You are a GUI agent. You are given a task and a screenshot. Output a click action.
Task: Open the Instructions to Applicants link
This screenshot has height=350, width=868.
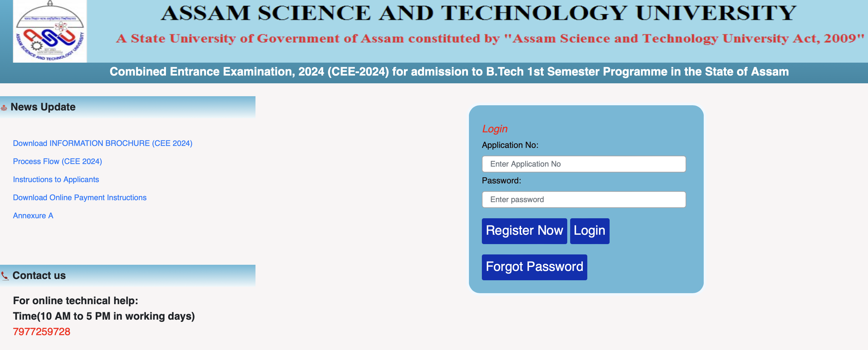click(x=55, y=179)
